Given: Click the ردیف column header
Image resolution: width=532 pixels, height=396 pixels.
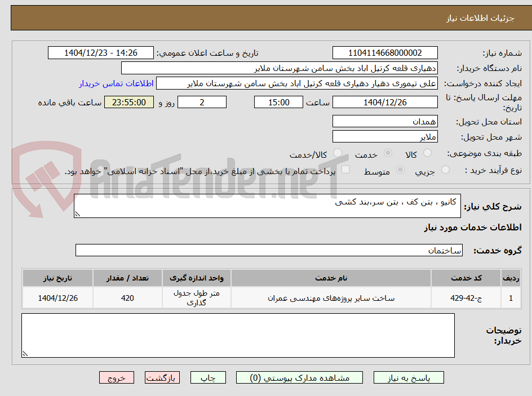Looking at the screenshot, I should coord(511,278).
